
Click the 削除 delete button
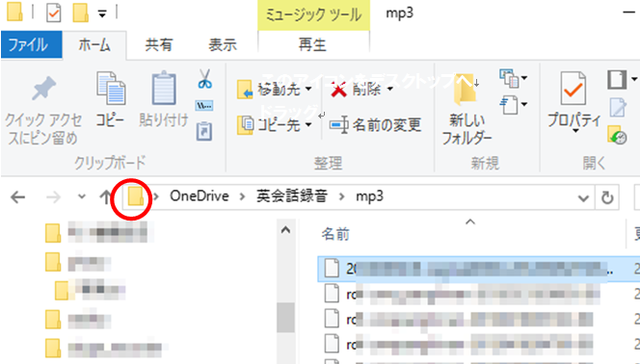(361, 89)
